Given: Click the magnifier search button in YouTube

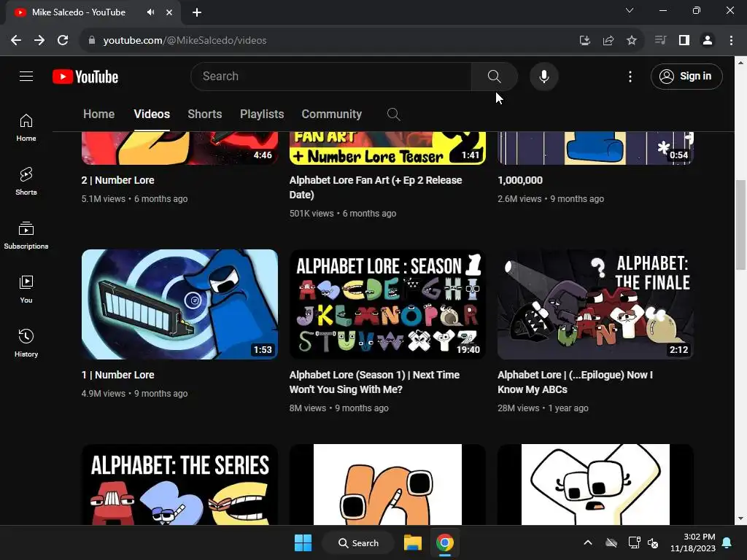Looking at the screenshot, I should tap(494, 76).
